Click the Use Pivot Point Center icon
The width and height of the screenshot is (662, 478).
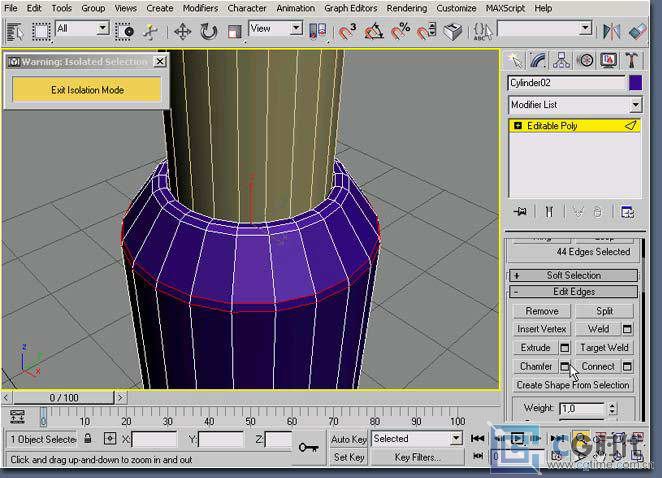pos(318,32)
